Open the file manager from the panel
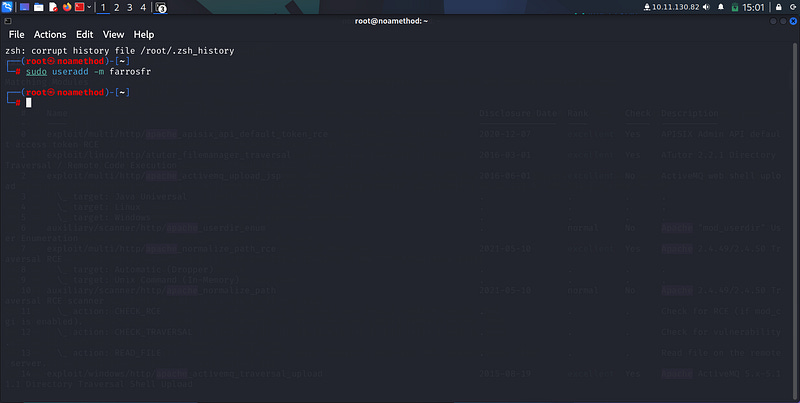This screenshot has width=800, height=403. [x=38, y=7]
